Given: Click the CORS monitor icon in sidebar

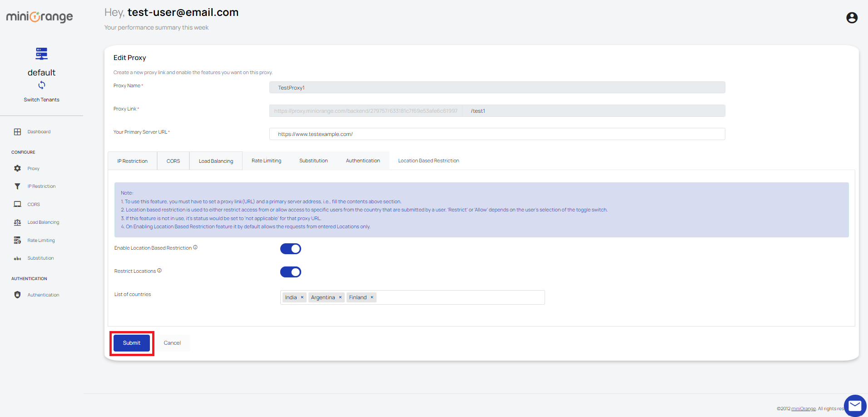Looking at the screenshot, I should click(x=17, y=204).
